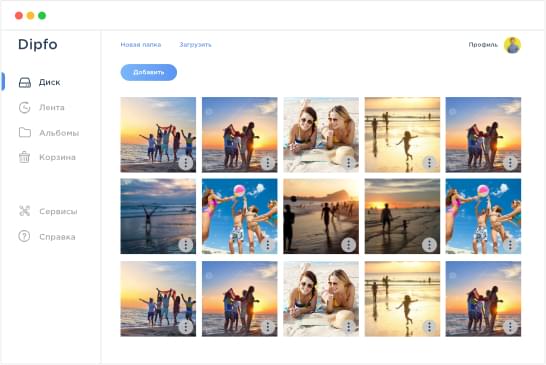Screen dimensions: 546x365
Task: Open three-dot menu on two women photo in top row
Action: click(349, 163)
